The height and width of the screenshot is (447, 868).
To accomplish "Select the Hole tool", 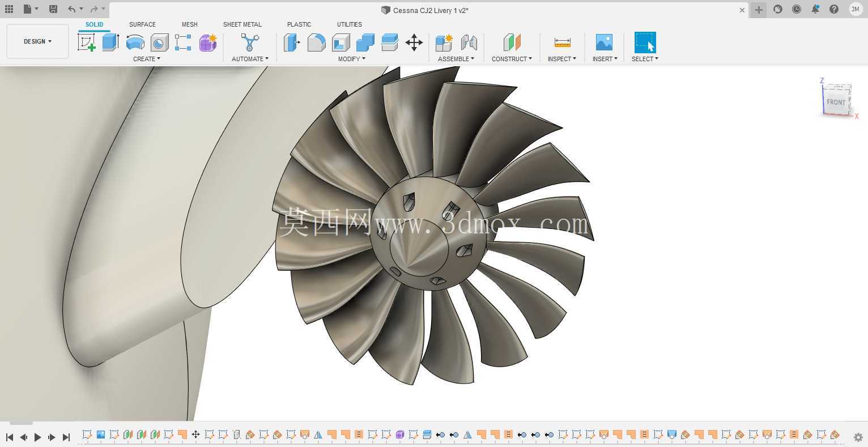I will click(159, 42).
